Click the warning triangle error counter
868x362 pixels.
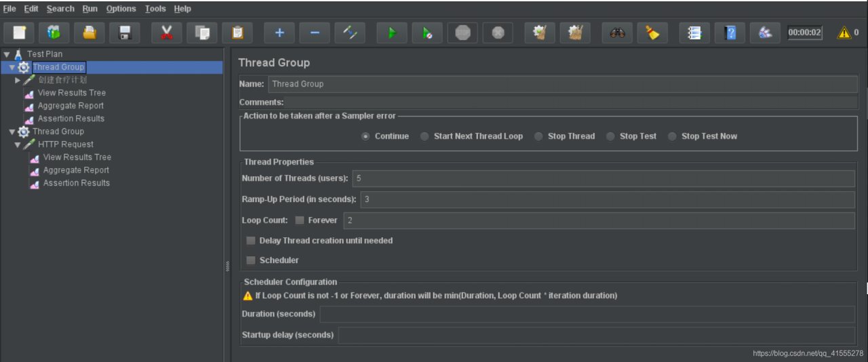[x=844, y=33]
